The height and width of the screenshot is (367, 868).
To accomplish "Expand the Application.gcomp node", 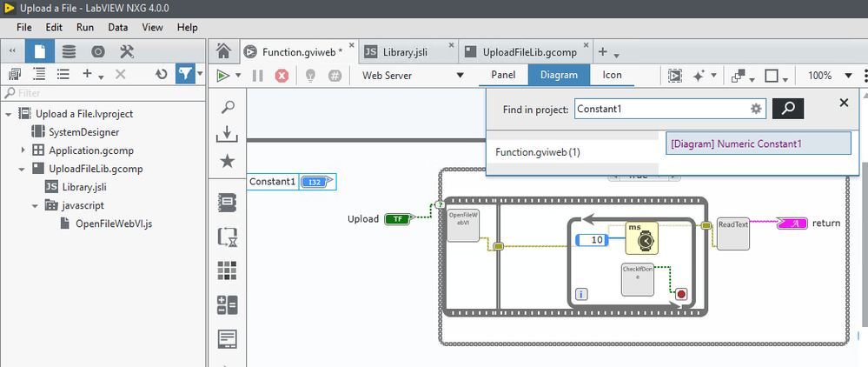I will pos(23,150).
